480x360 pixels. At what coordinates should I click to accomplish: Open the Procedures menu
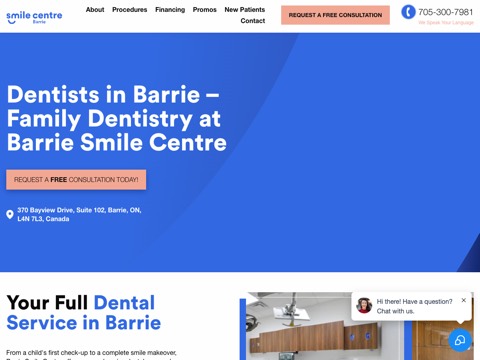tap(130, 10)
